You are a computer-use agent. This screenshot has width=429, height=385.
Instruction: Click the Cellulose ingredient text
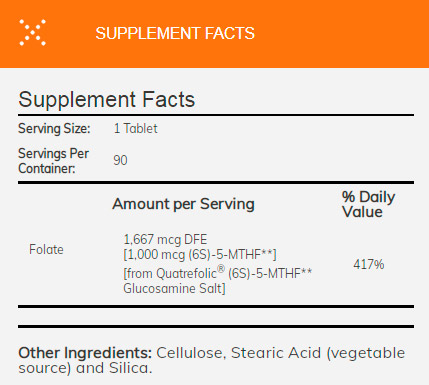point(191,353)
